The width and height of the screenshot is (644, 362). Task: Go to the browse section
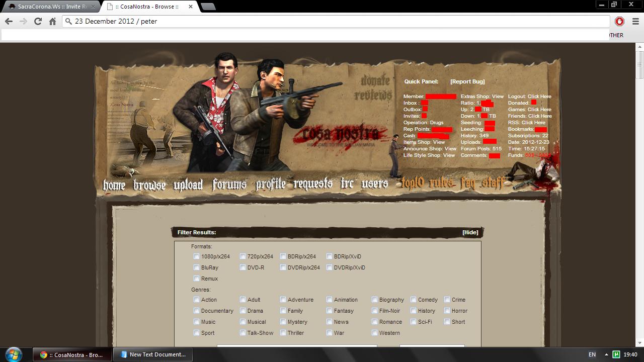149,185
